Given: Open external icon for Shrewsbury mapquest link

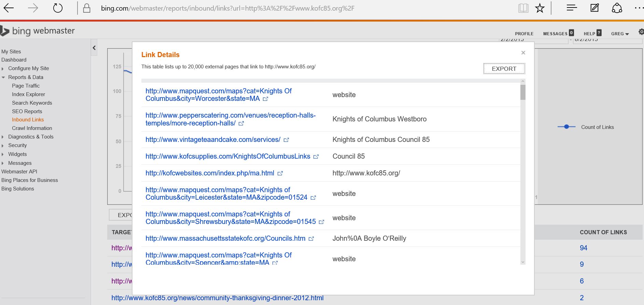Looking at the screenshot, I should tap(321, 222).
